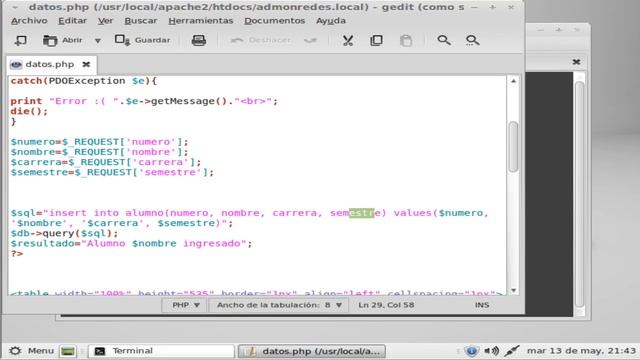This screenshot has height=360, width=640.
Task: Copy selection with copy icon
Action: click(376, 40)
